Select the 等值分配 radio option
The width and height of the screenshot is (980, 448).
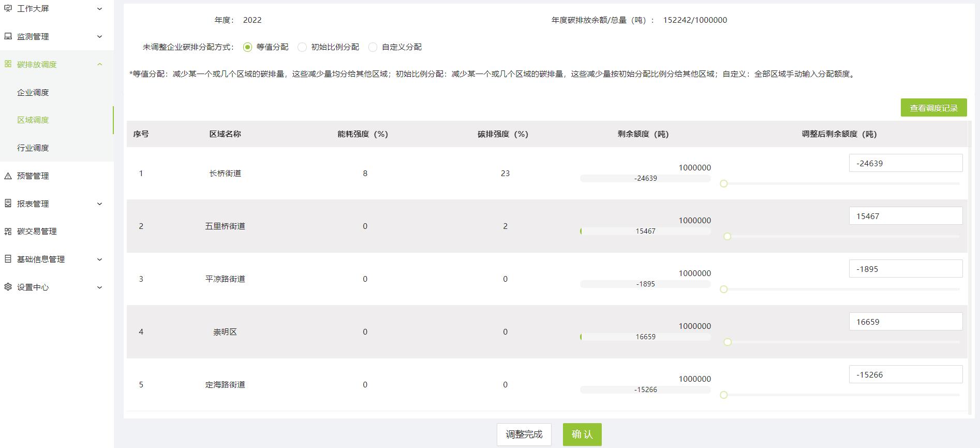pos(247,47)
